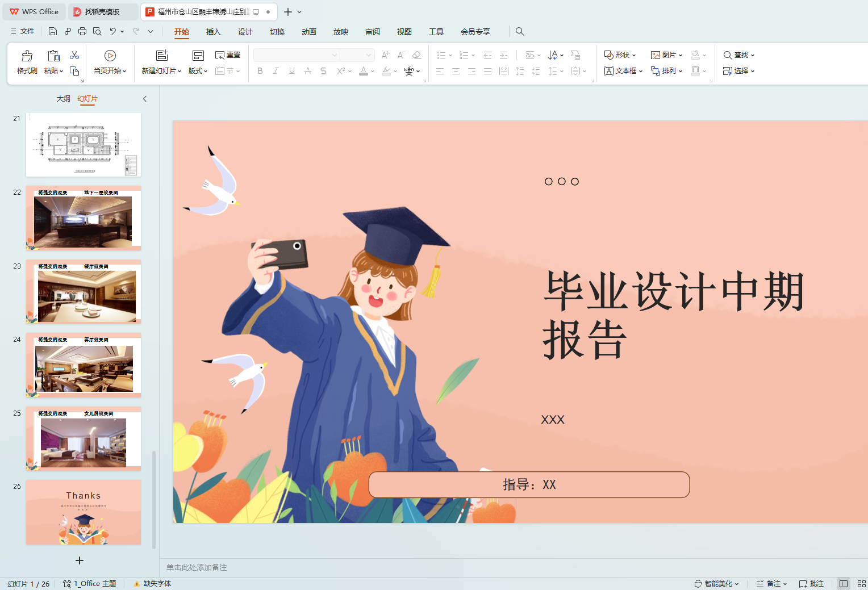The image size is (868, 590).
Task: Click the New Slide (新建幻灯片) icon
Action: (x=162, y=56)
